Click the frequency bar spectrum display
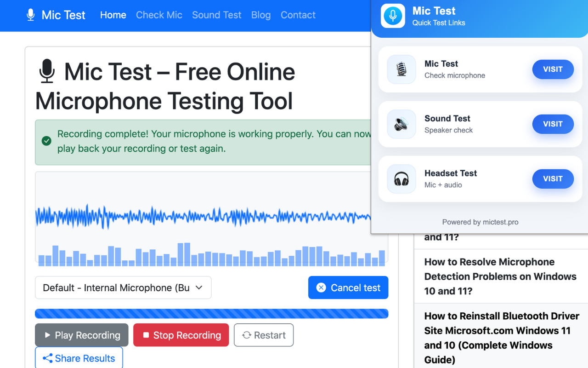Viewport: 588px width, 368px height. click(211, 254)
